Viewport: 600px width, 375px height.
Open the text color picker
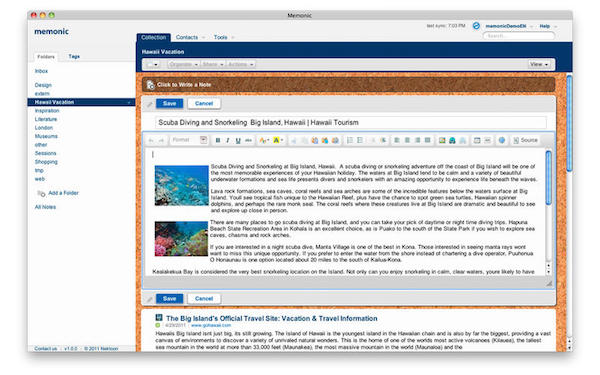click(x=264, y=140)
